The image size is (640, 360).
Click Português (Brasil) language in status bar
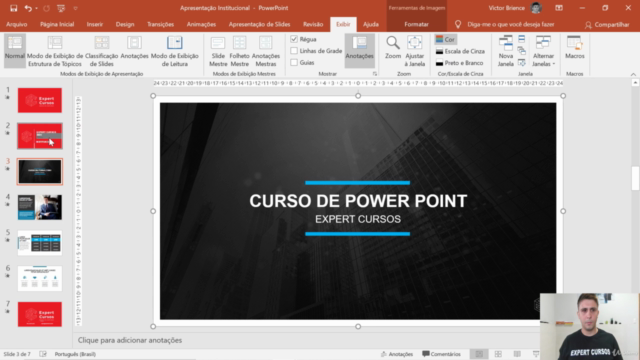[75, 354]
